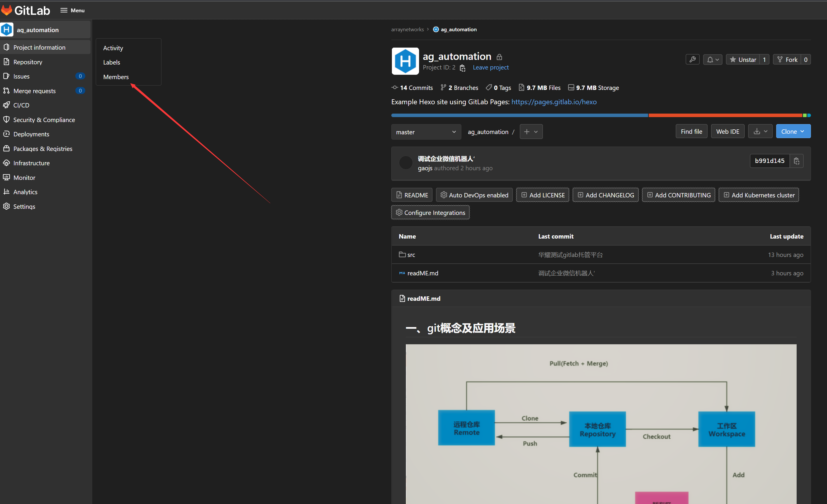Open Security & Compliance shield item
This screenshot has width=827, height=504.
[x=44, y=120]
